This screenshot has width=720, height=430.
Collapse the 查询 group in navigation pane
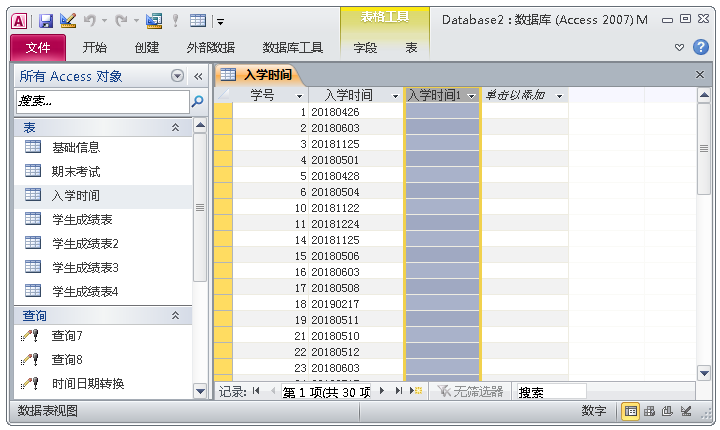click(175, 316)
